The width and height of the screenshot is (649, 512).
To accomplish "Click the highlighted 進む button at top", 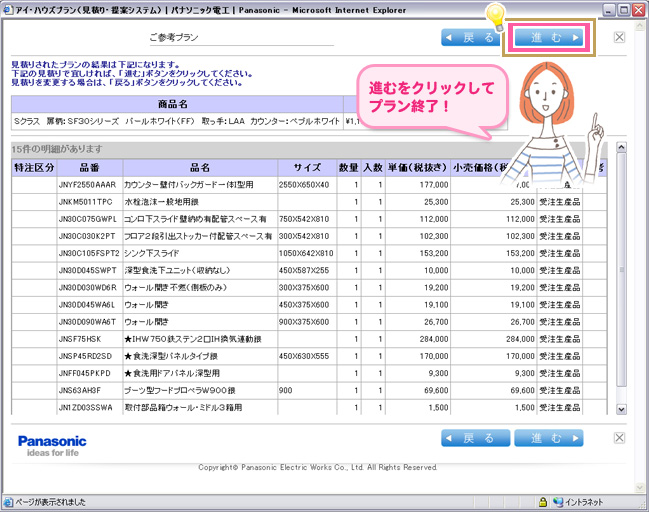I will [x=549, y=38].
